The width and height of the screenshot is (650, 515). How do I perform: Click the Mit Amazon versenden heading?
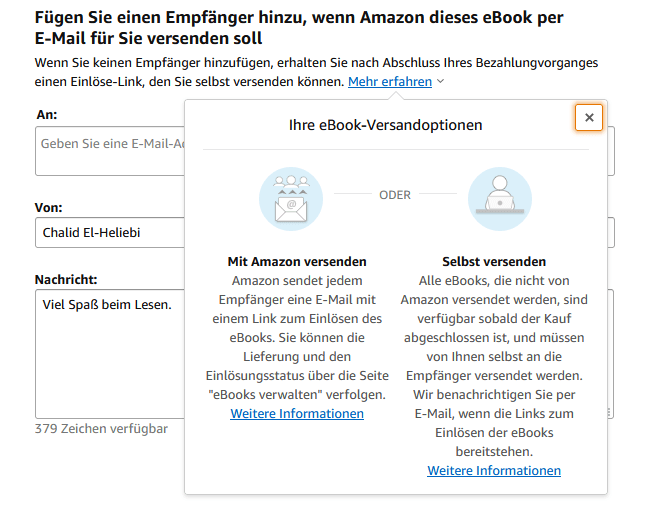[x=297, y=262]
